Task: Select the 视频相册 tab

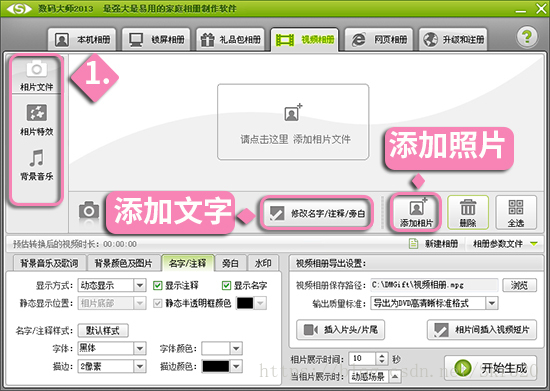Action: click(304, 39)
